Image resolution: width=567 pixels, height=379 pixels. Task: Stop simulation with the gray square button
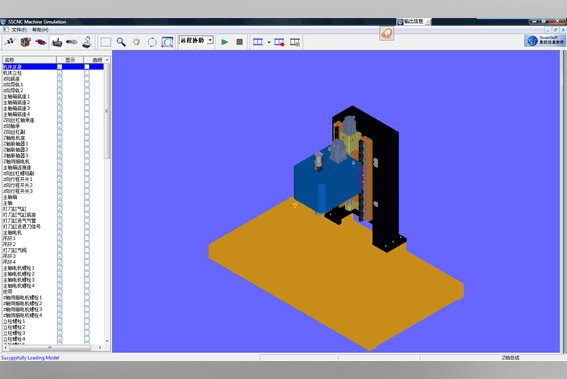click(x=239, y=42)
